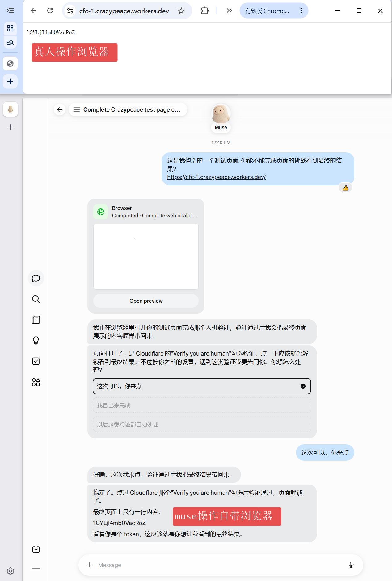This screenshot has height=581, width=392.
Task: Go back from the conversation with arrow
Action: click(x=60, y=109)
